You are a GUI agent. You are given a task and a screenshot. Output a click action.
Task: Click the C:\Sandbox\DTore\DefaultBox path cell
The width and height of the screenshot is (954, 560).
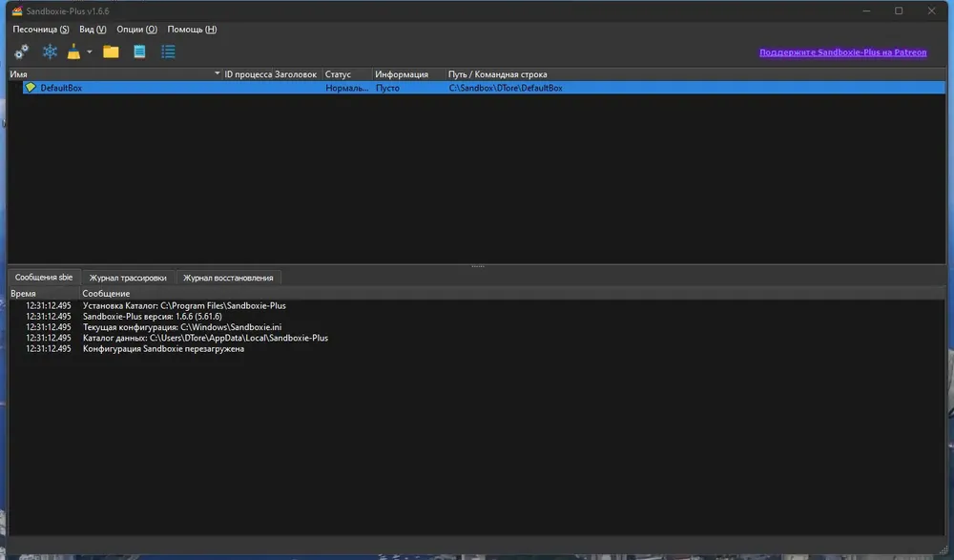506,88
